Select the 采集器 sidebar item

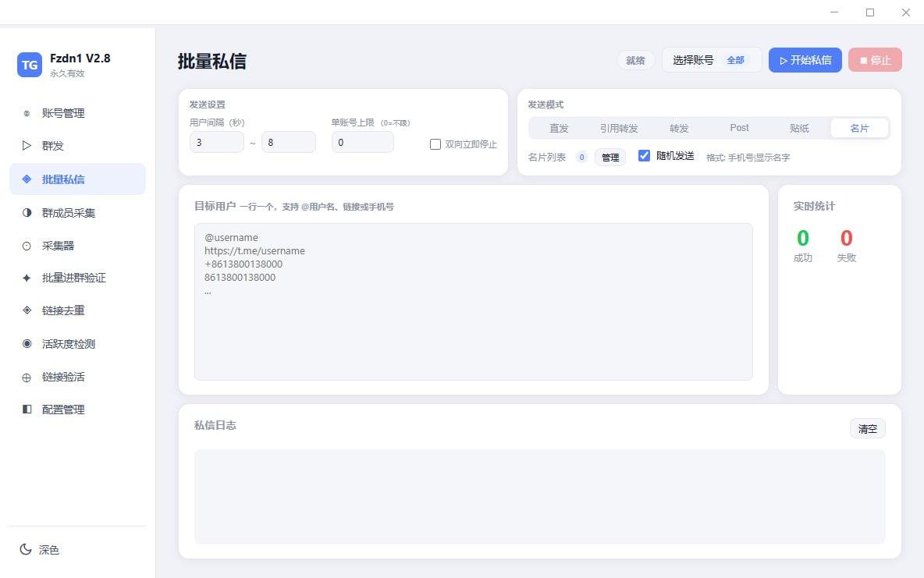[58, 245]
